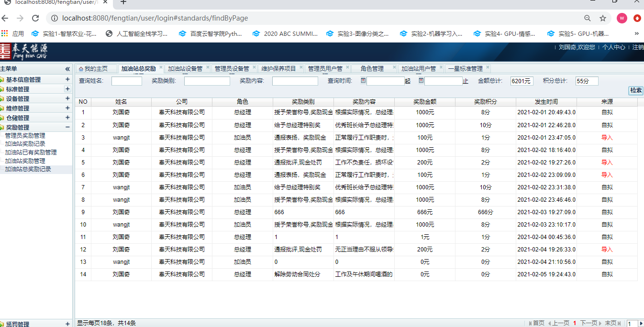Open the browser zoom magnifier icon
644x327 pixels.
point(587,18)
